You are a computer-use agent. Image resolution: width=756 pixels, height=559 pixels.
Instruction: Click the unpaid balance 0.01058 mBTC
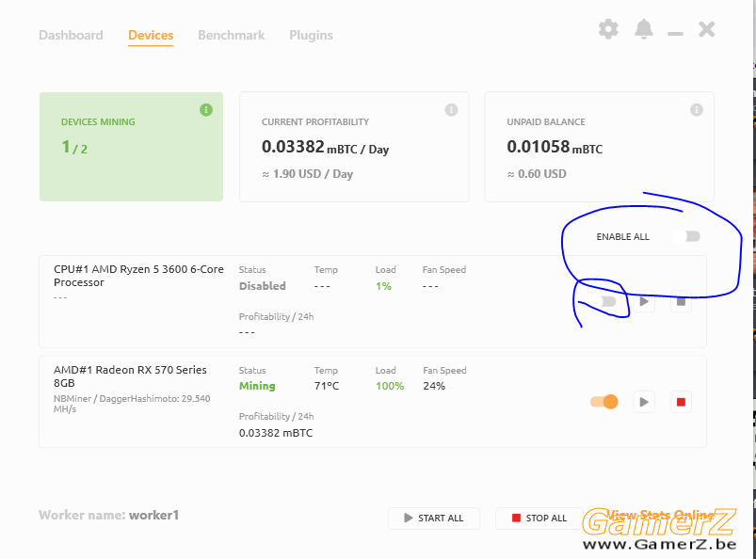tap(555, 147)
